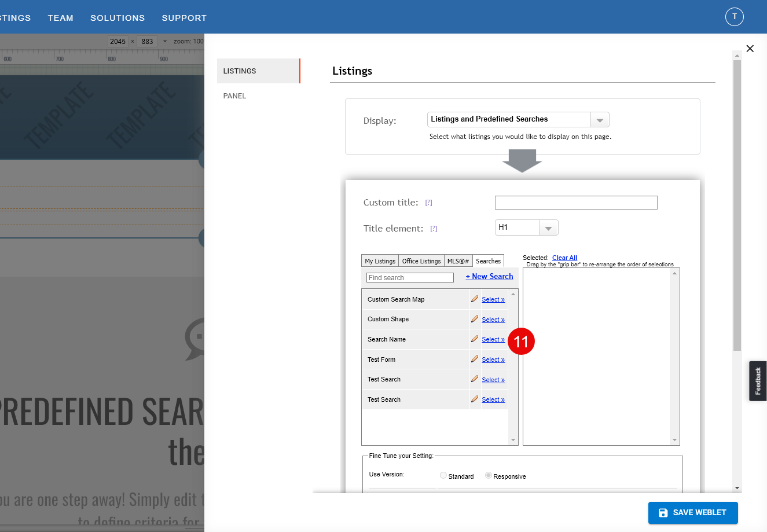Viewport: 767px width, 532px height.
Task: Switch to the My Listings tab
Action: pyautogui.click(x=380, y=261)
